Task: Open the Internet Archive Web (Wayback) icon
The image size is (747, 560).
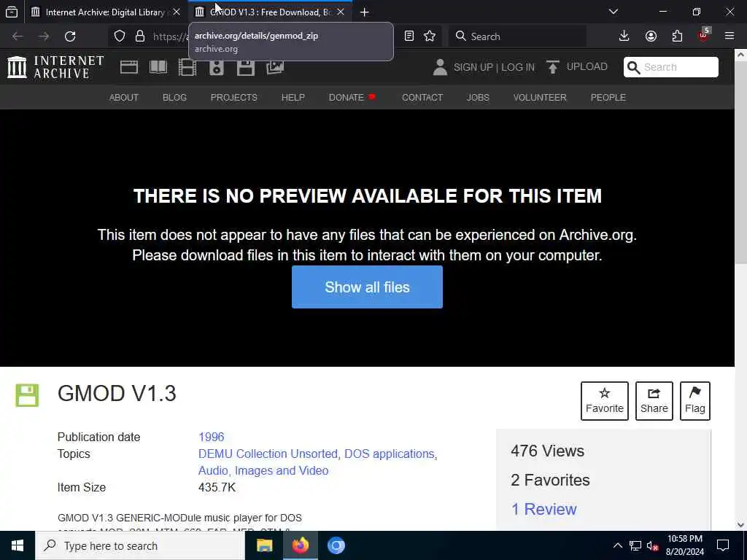Action: (x=128, y=67)
